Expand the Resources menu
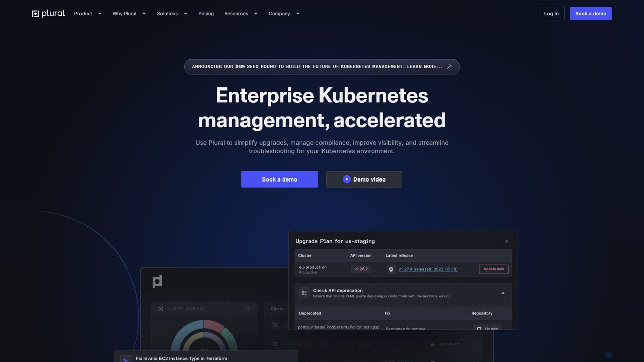644x362 pixels. [241, 14]
